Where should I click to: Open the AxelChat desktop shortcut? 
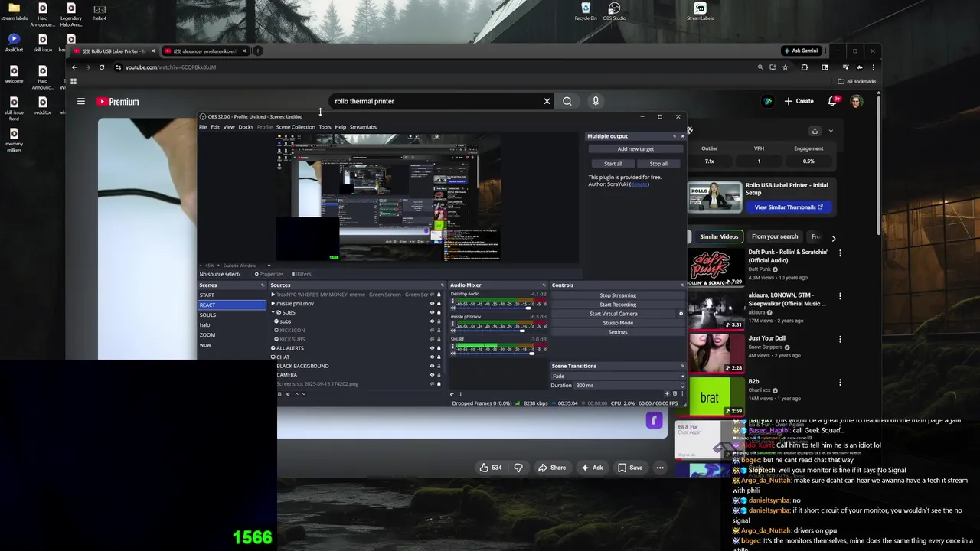(14, 42)
